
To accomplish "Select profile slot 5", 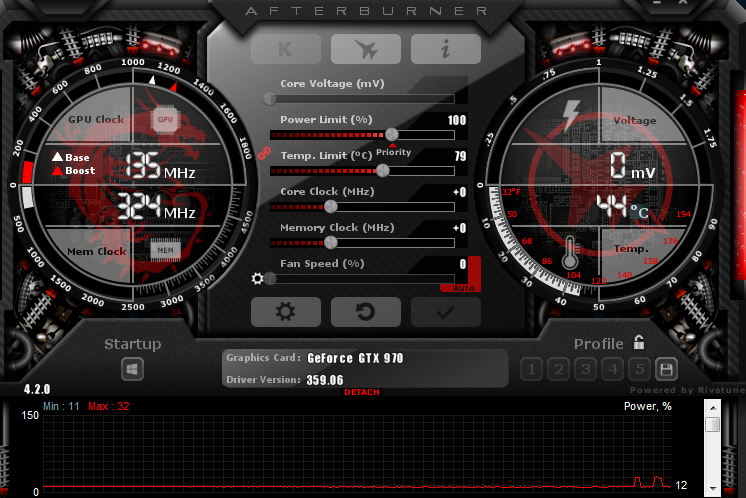I will (640, 369).
